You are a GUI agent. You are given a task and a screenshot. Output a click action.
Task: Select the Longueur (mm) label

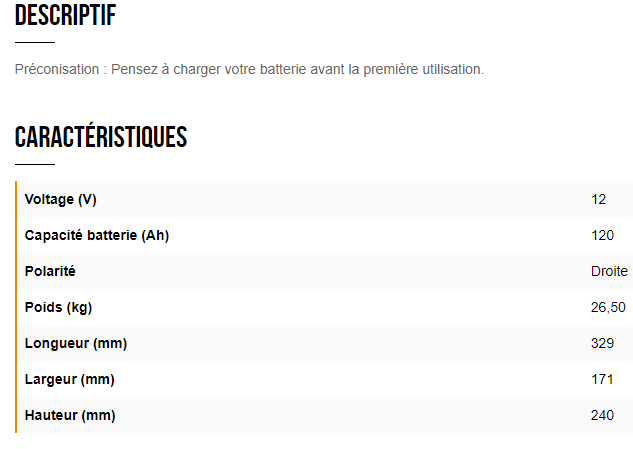[x=75, y=343]
